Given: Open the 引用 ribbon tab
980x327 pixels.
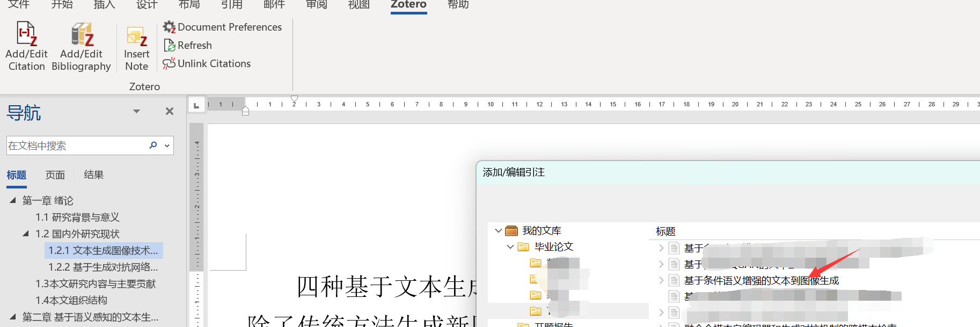Looking at the screenshot, I should 231,5.
